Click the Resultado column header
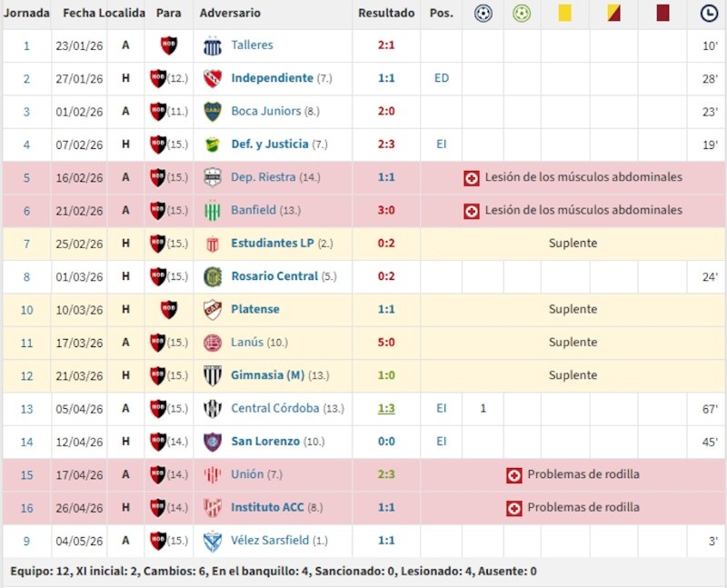727x588 pixels. pyautogui.click(x=386, y=13)
